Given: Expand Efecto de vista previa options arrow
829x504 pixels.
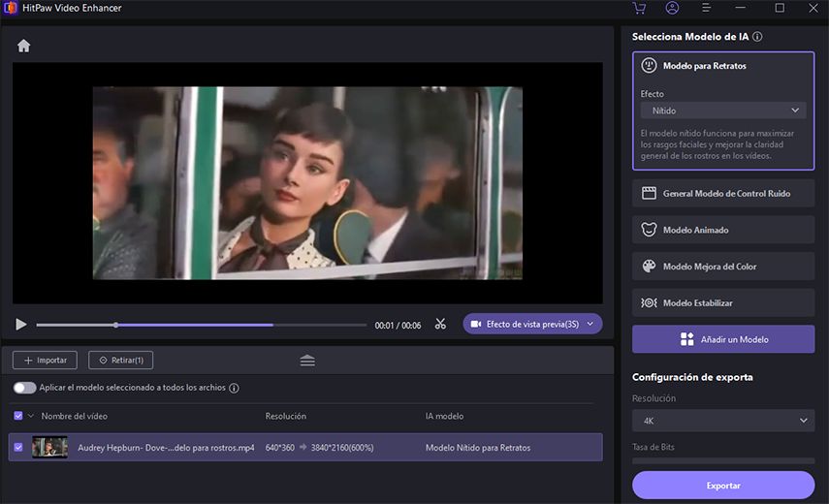Looking at the screenshot, I should 590,324.
